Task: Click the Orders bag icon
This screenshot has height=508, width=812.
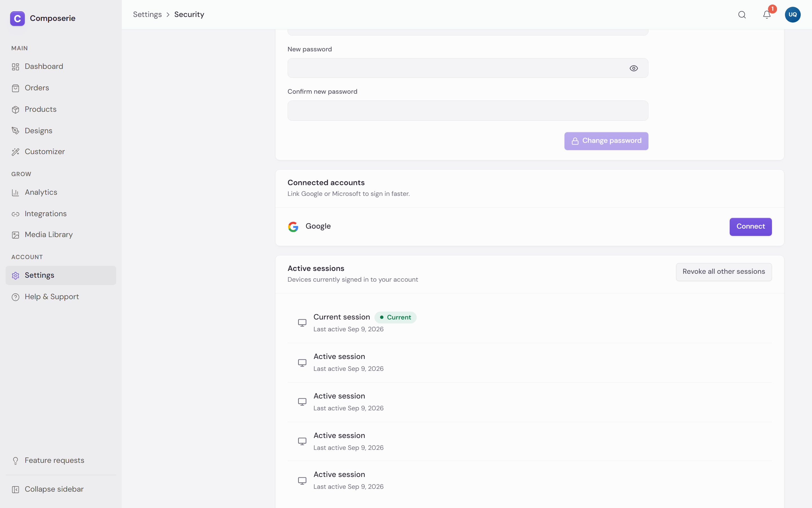Action: point(16,88)
